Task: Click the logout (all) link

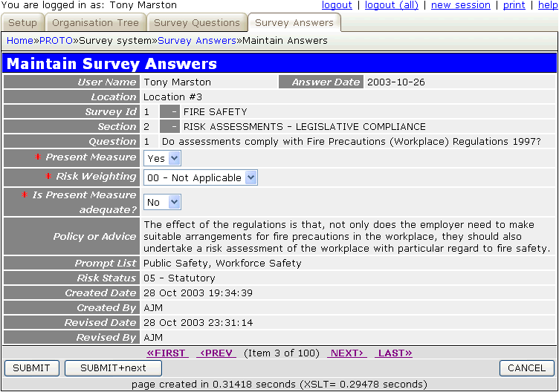Action: click(x=392, y=5)
